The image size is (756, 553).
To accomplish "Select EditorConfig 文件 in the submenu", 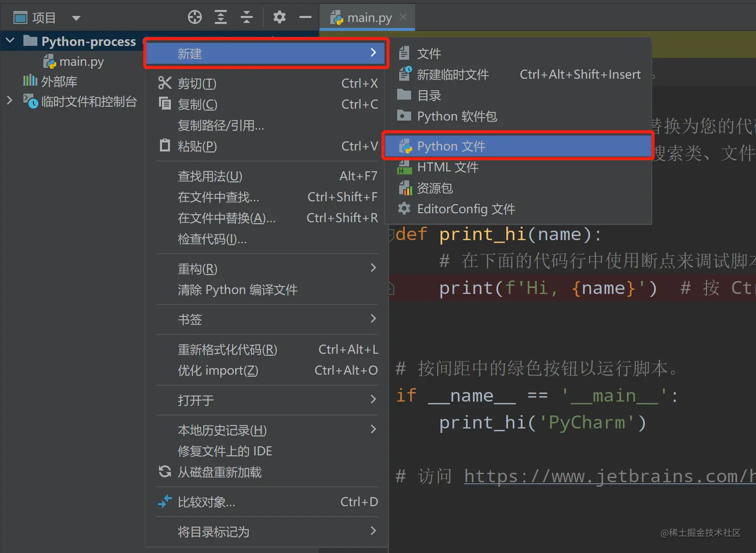I will tap(518, 209).
